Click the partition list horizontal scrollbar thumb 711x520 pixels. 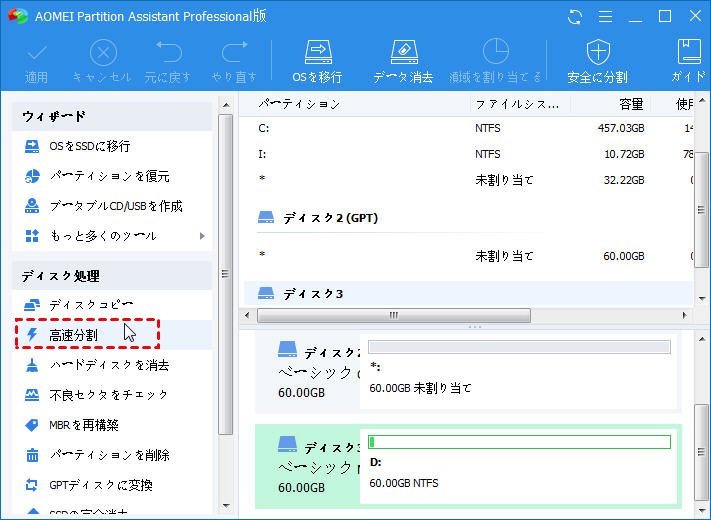tap(394, 315)
